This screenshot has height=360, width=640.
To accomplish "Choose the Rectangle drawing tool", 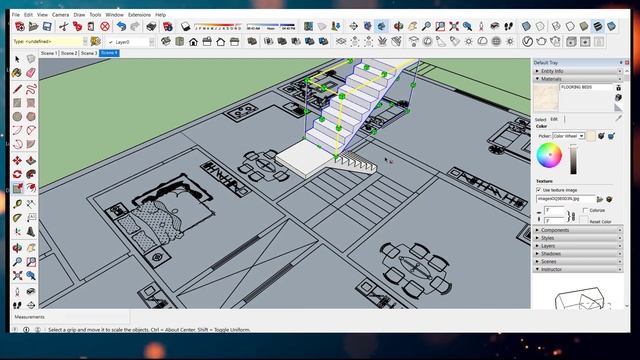I will (17, 102).
